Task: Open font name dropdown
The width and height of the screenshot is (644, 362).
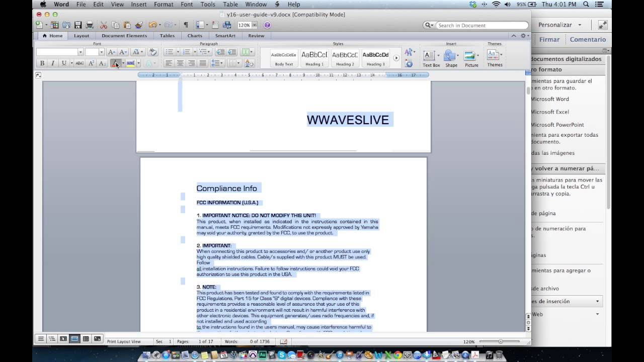Action: 80,52
